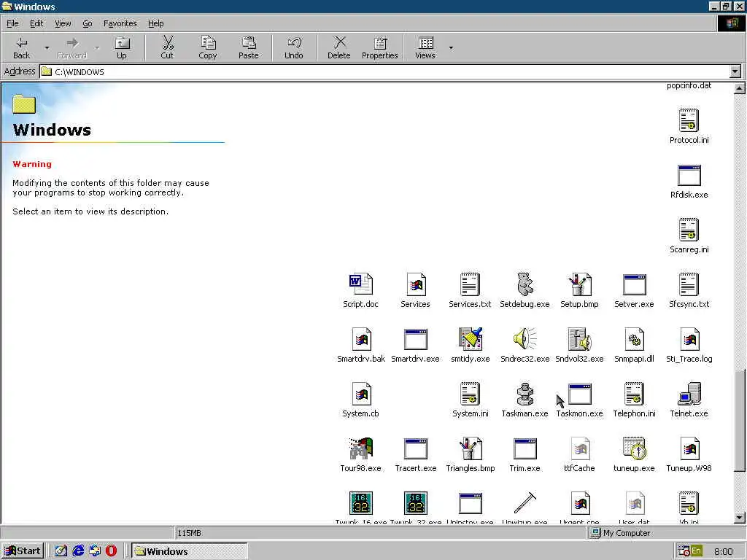Launch Opera from Quick Launch
Viewport: 747px width, 560px height.
111,551
